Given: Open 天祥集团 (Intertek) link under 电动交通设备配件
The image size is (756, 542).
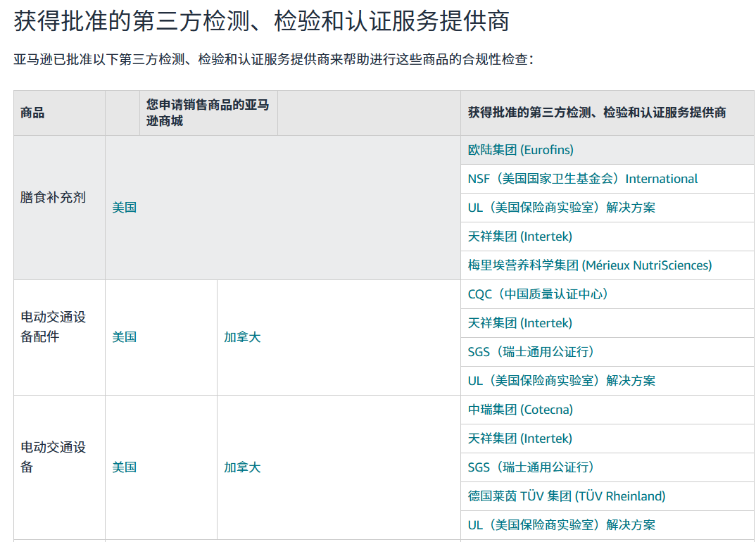Looking at the screenshot, I should pyautogui.click(x=519, y=323).
